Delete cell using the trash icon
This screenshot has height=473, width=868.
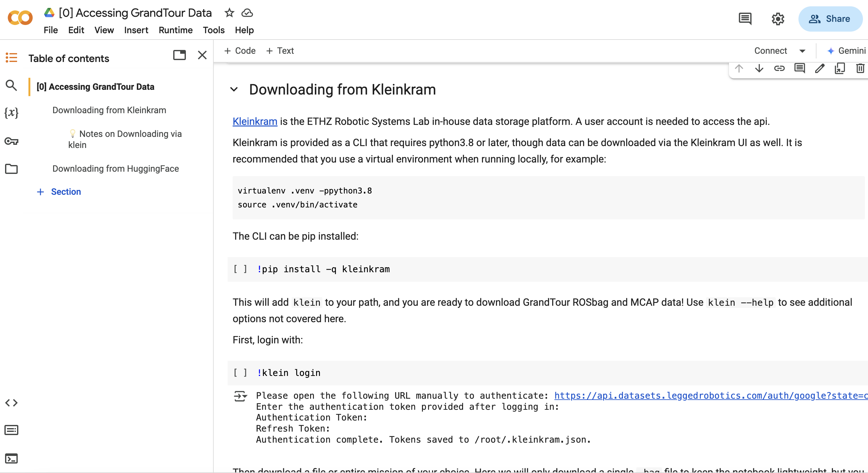pyautogui.click(x=859, y=68)
